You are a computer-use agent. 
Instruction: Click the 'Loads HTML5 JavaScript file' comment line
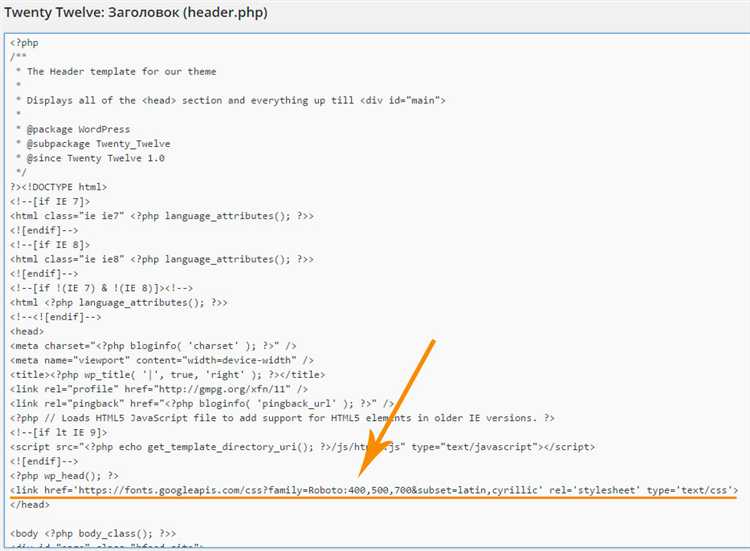click(282, 418)
